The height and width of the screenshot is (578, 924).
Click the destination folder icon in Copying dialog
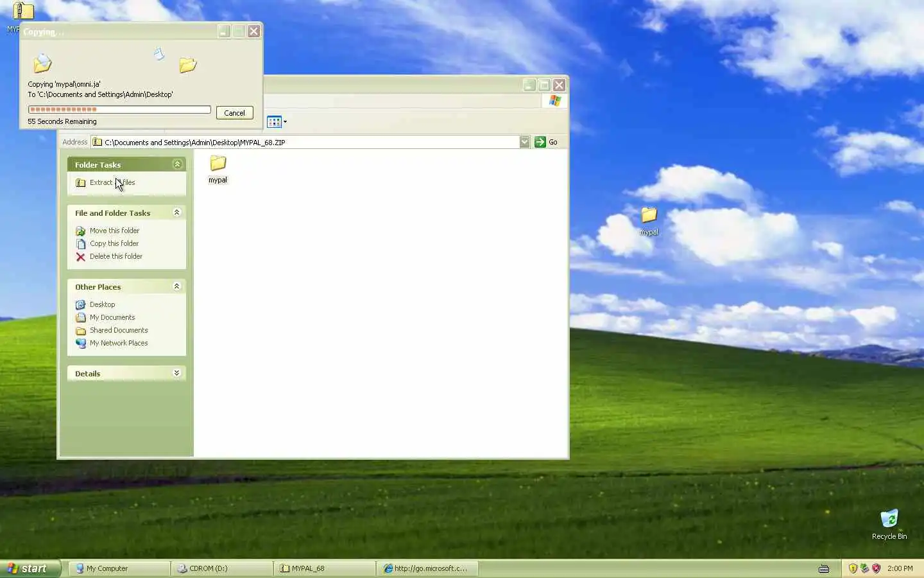tap(187, 65)
